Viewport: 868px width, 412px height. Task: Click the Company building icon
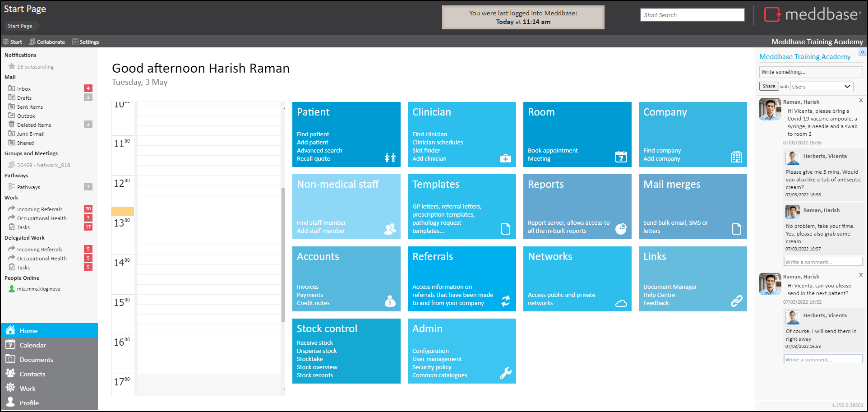tap(736, 157)
